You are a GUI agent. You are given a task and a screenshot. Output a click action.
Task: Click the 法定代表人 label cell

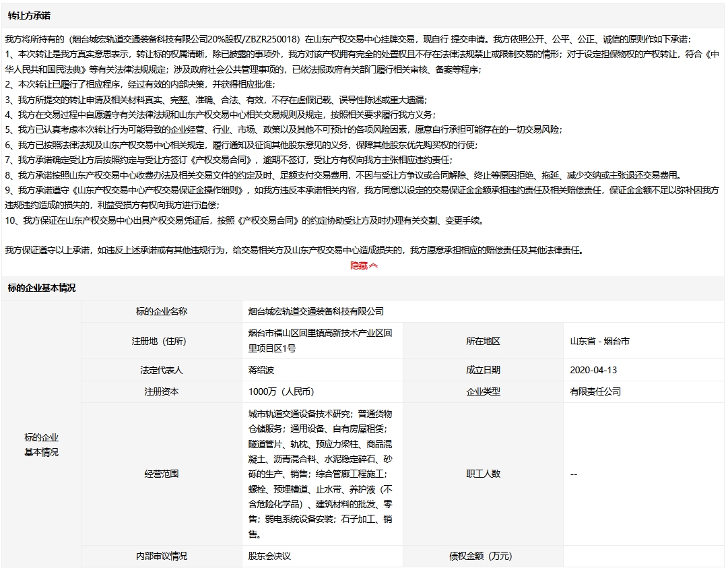click(162, 370)
